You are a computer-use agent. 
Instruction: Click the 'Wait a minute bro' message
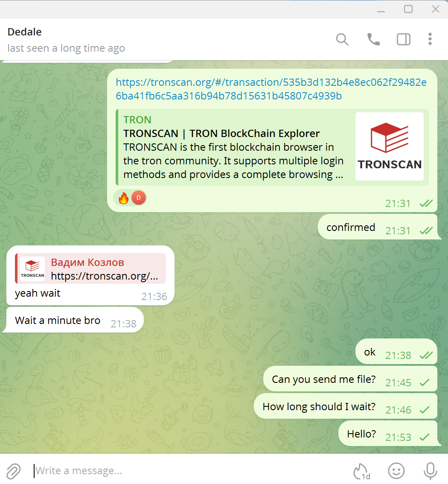[x=73, y=320]
